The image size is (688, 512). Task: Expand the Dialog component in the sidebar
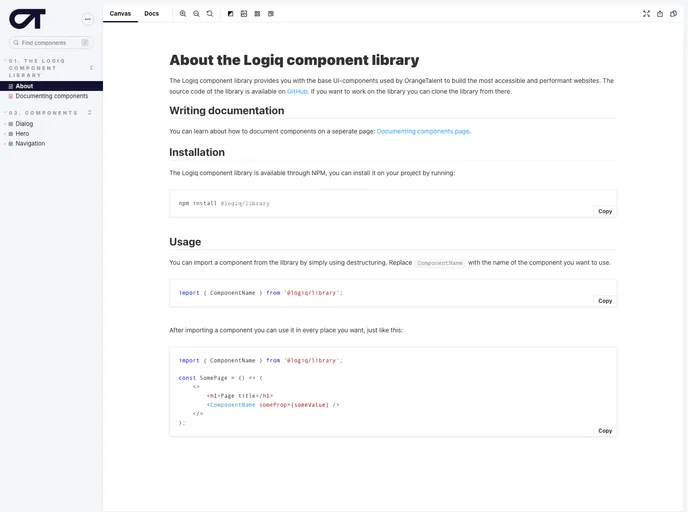[x=24, y=124]
